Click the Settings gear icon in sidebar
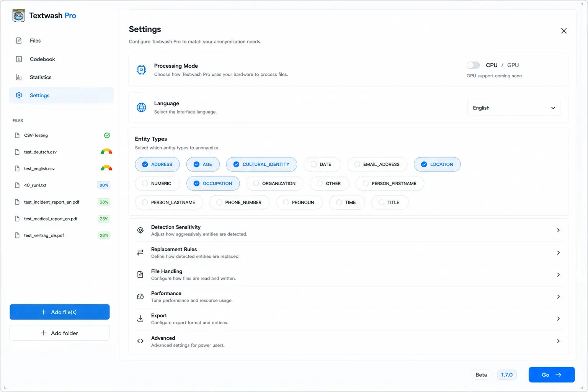 click(19, 95)
